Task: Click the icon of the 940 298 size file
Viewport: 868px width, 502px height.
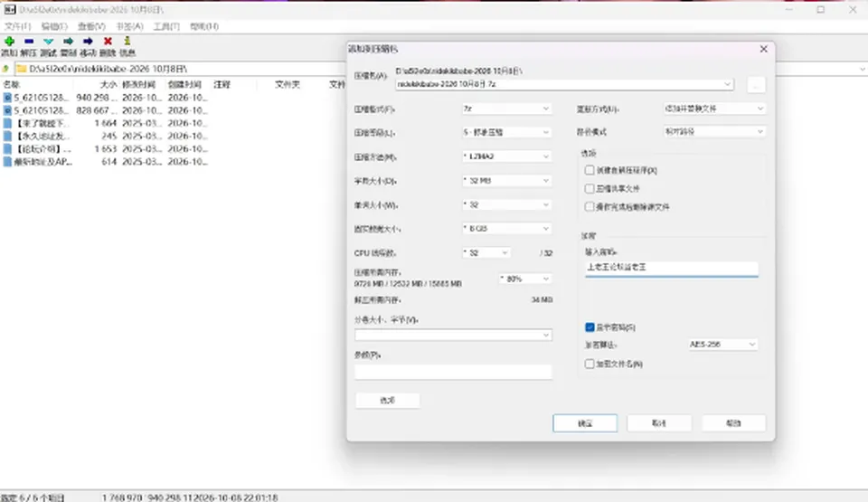Action: (x=8, y=98)
